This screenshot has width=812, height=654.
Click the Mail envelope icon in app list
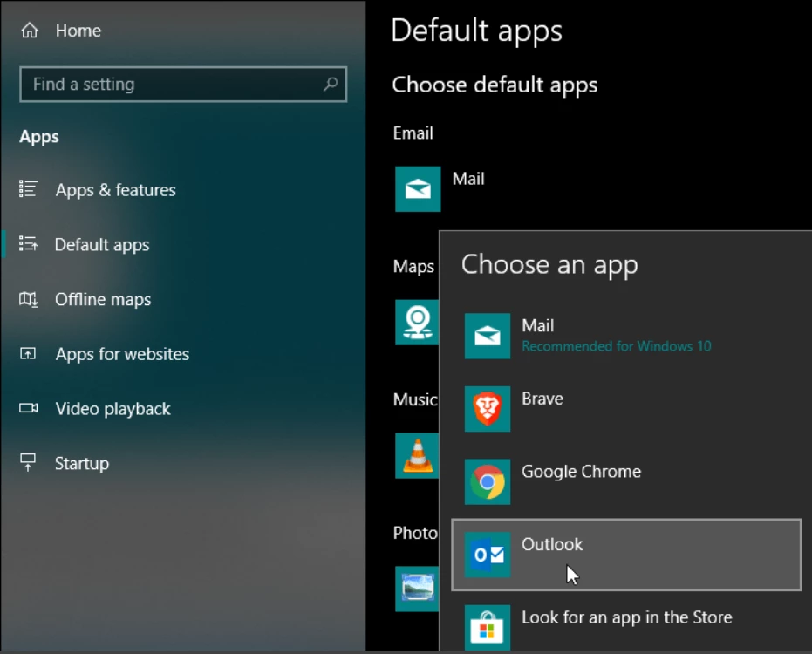488,336
